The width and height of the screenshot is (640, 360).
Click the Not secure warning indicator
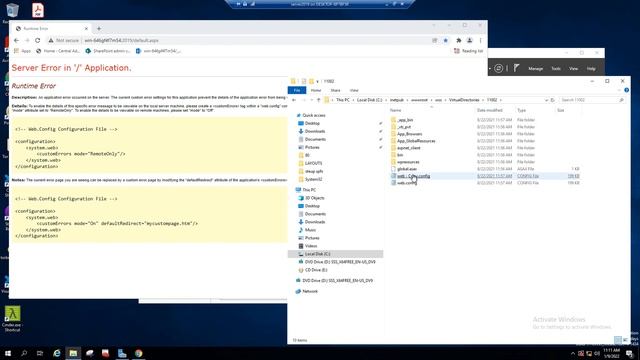click(64, 40)
